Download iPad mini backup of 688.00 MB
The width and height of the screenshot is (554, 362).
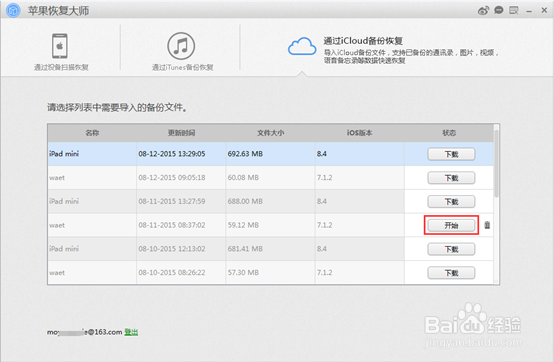tap(451, 202)
